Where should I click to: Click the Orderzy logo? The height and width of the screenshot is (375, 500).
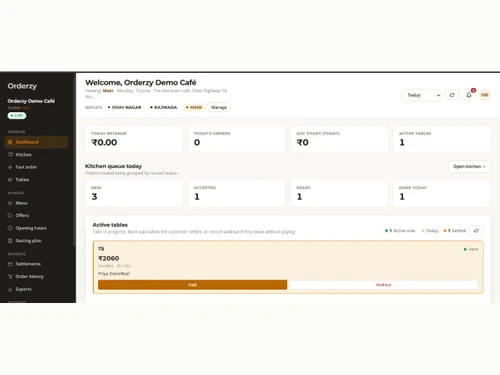pos(22,86)
